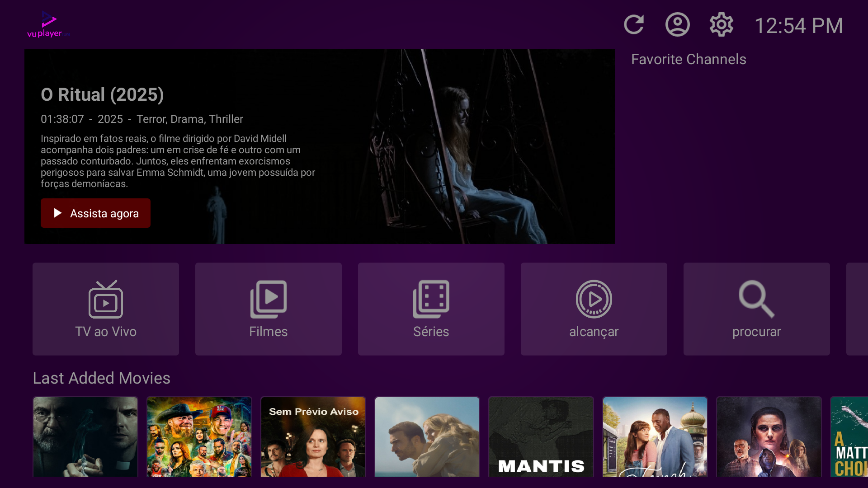The height and width of the screenshot is (488, 868).
Task: Open the Séries tile
Action: pyautogui.click(x=431, y=309)
